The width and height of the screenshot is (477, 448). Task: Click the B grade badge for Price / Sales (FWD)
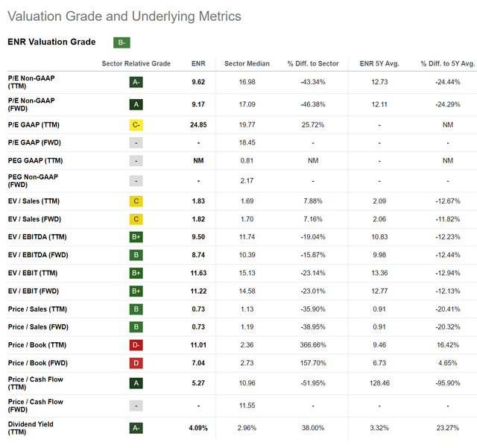coord(136,327)
